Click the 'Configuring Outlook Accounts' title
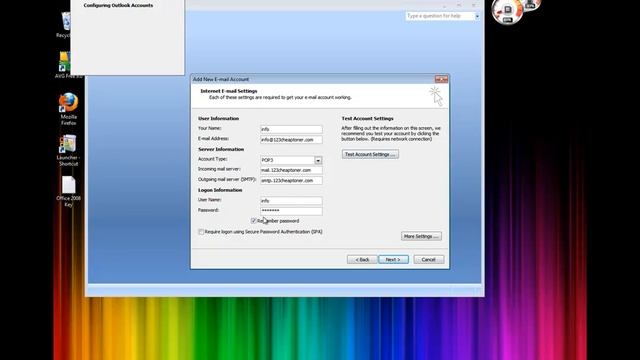Image resolution: width=640 pixels, height=360 pixels. point(118,5)
